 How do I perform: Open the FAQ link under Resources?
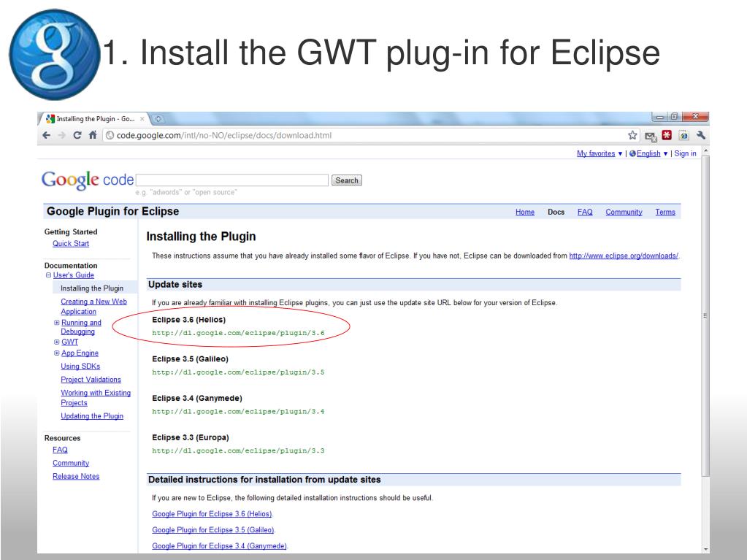[x=60, y=450]
